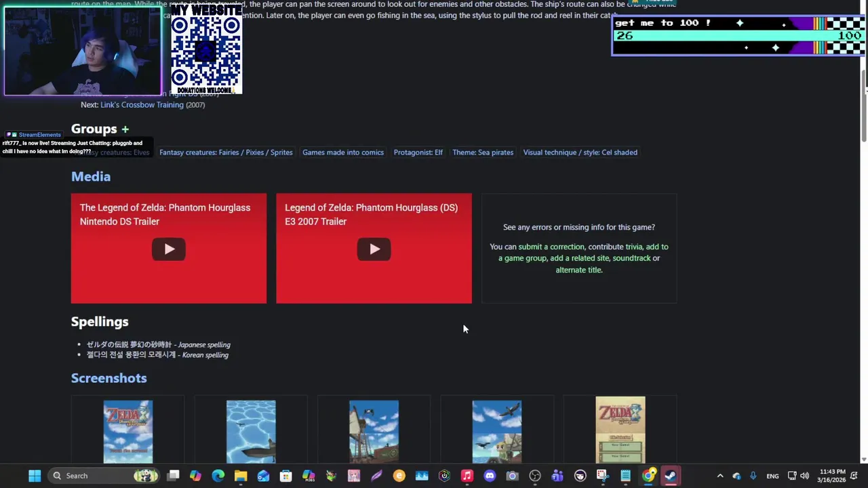The image size is (868, 488).
Task: Open the fourth screenshot with seagull
Action: [x=497, y=432]
